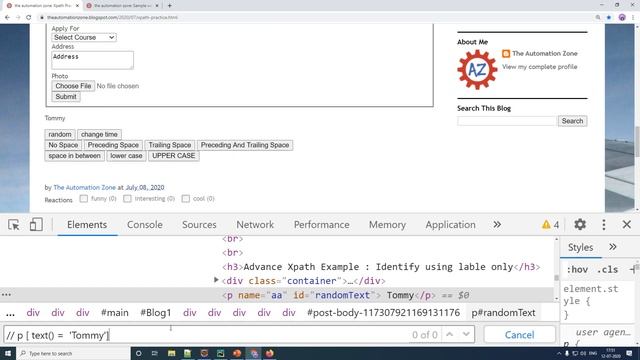Screen dimensions: 640x360
Task: Check the interesting reaction checkbox
Action: click(x=127, y=198)
